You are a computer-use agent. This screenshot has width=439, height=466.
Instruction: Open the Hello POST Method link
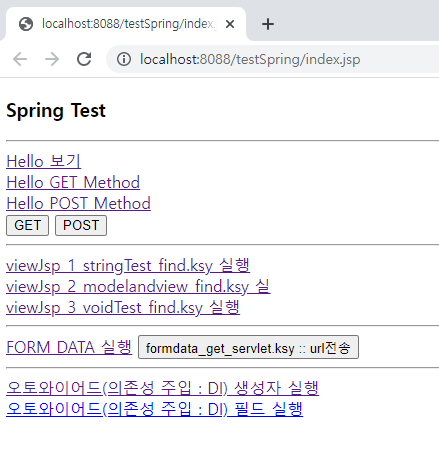click(x=78, y=203)
